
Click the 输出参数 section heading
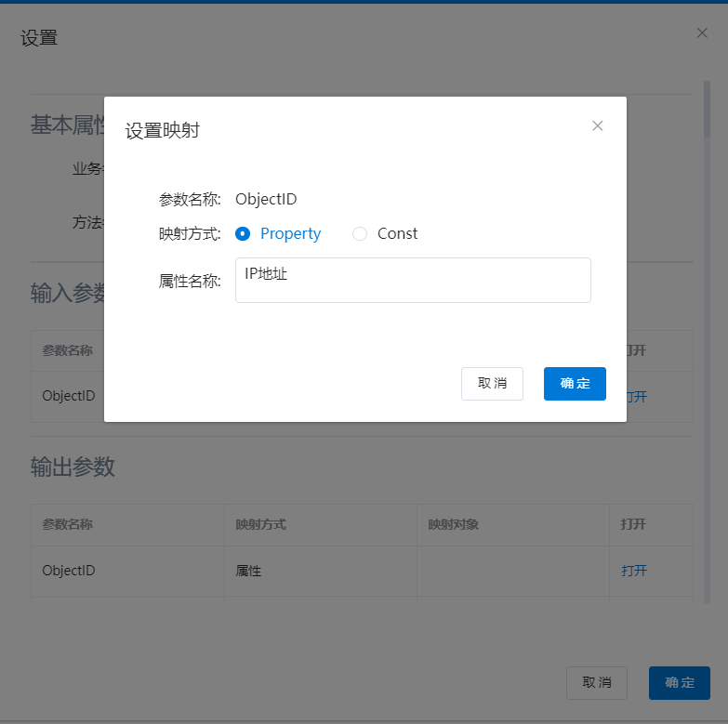(73, 467)
